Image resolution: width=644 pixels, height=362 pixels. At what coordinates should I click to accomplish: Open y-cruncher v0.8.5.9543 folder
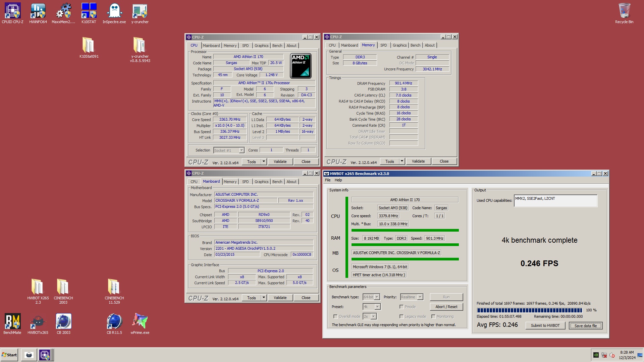pos(140,50)
